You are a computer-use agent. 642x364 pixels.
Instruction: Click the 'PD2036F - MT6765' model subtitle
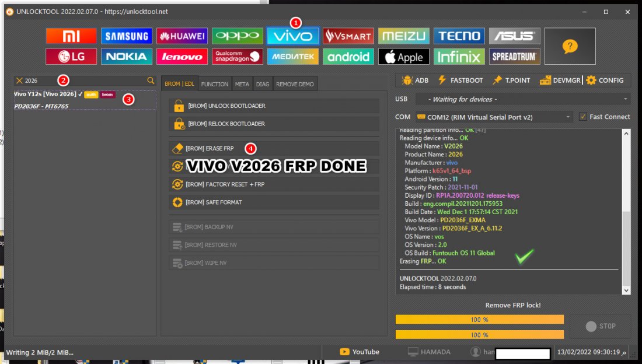tap(41, 106)
